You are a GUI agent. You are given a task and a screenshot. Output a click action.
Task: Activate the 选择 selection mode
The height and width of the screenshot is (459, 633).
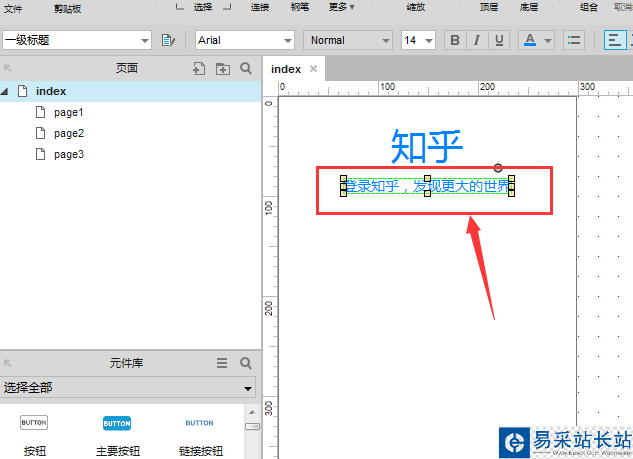tap(203, 7)
